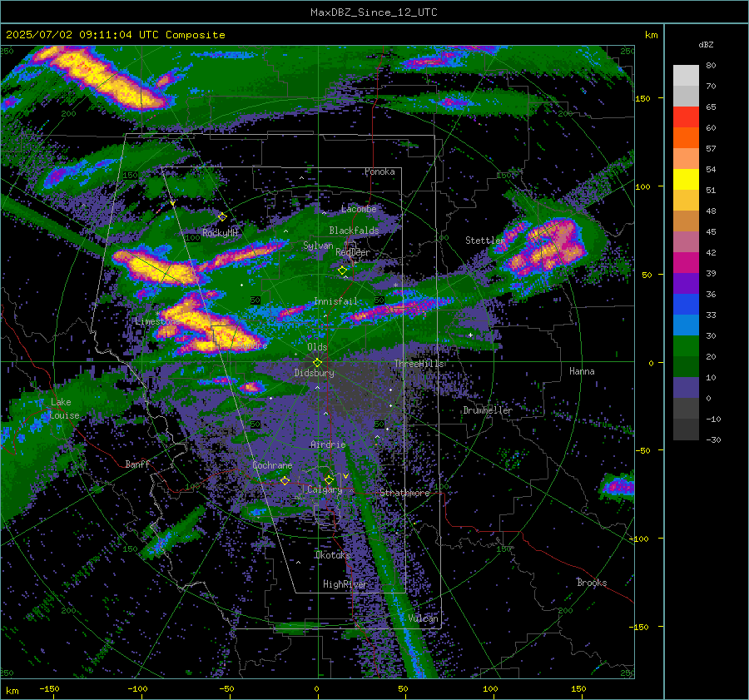Click the MaxDBZ_Since_12_UTC title

pos(374,12)
